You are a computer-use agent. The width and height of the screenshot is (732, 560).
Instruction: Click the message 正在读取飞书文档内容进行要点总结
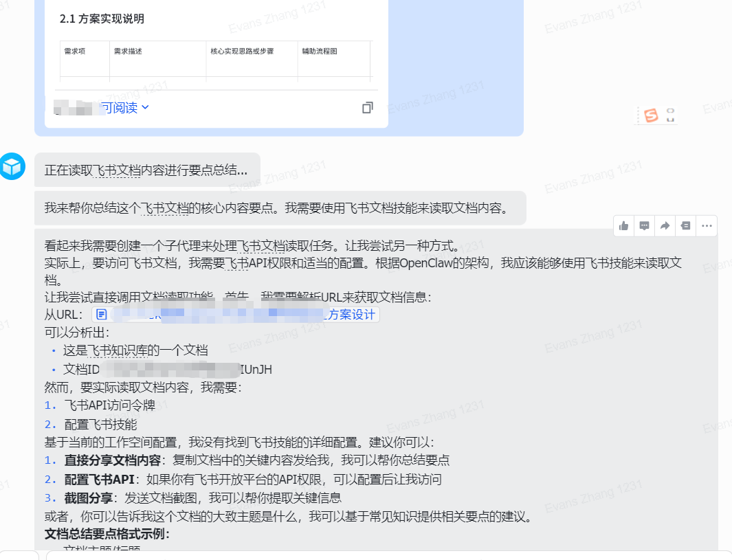[x=146, y=170]
